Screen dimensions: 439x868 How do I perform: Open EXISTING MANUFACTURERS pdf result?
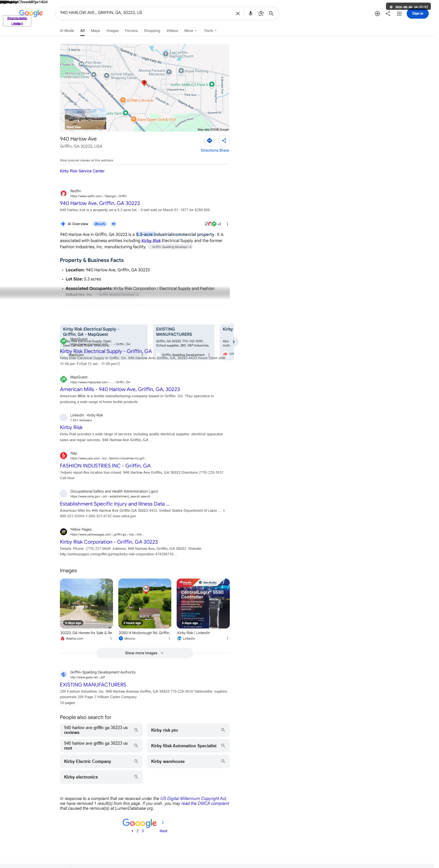pos(93,685)
